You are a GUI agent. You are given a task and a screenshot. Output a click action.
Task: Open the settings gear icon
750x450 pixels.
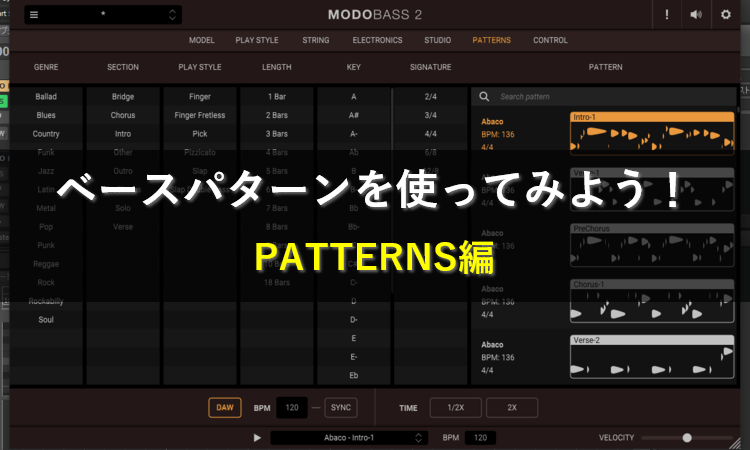pos(726,14)
